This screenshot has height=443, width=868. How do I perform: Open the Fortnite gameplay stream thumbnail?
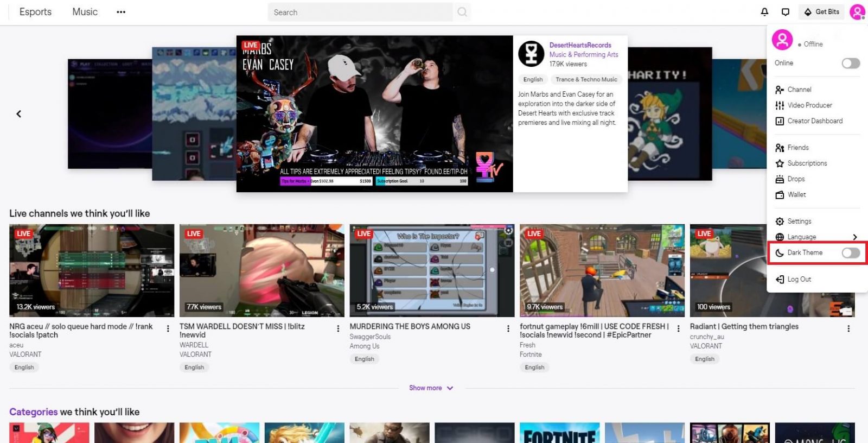tap(602, 270)
